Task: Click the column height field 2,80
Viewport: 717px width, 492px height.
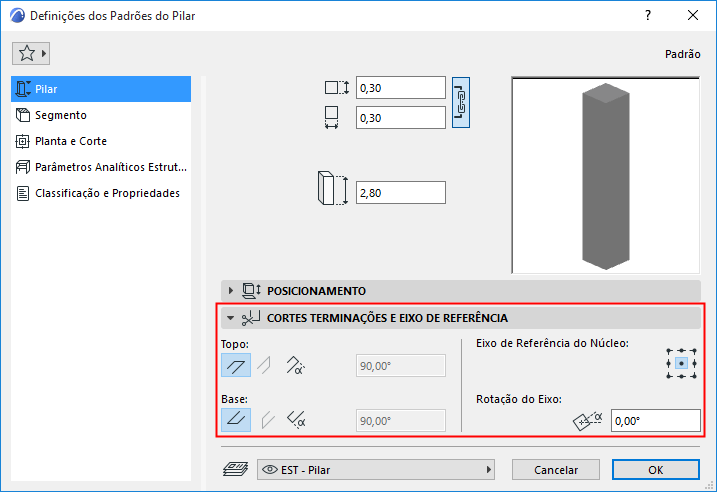Action: pyautogui.click(x=401, y=193)
